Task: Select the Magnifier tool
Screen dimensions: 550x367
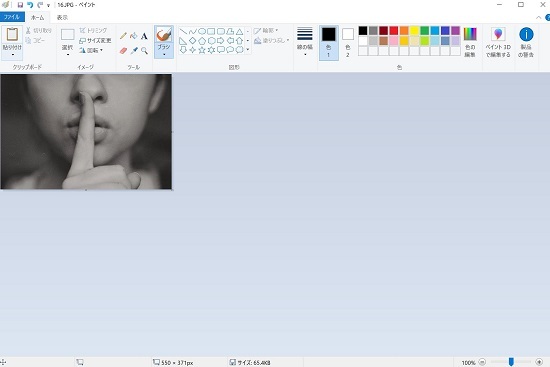Action: [144, 51]
